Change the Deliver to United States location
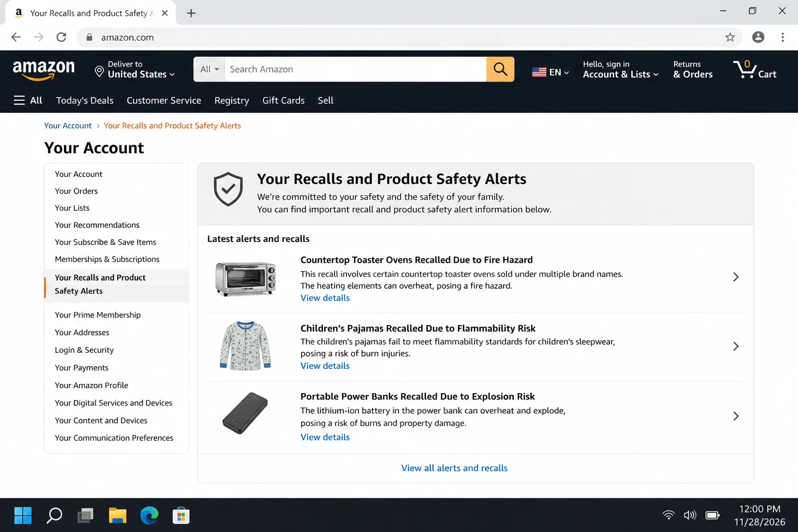 [x=135, y=70]
